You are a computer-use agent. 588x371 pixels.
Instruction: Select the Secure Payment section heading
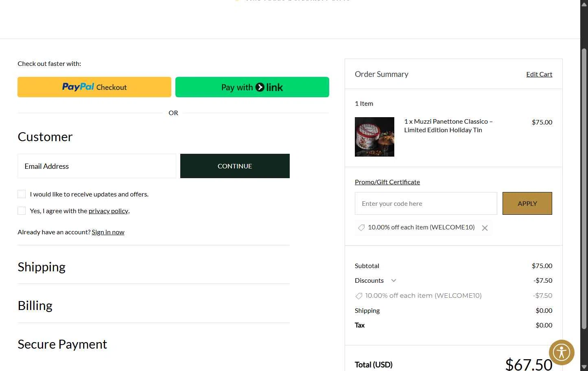pos(62,344)
